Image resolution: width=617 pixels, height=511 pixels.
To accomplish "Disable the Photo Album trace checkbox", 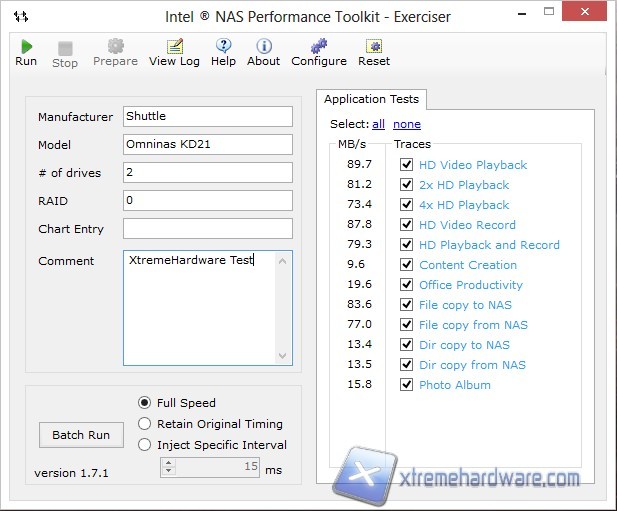I will [x=406, y=385].
